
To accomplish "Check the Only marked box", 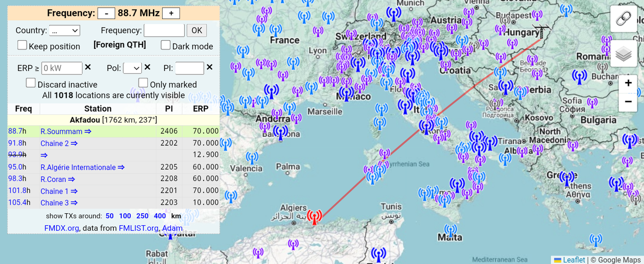I will [143, 83].
